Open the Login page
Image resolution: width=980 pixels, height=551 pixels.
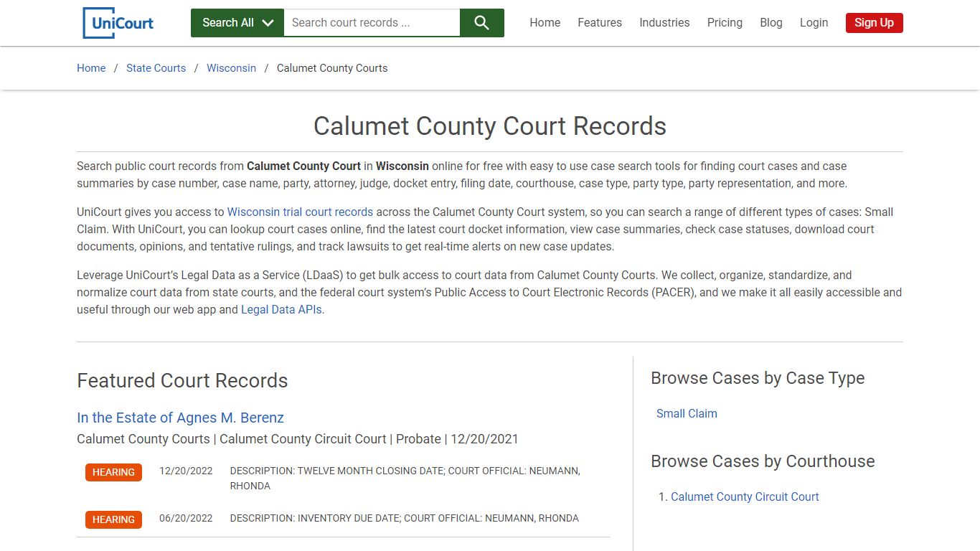[x=814, y=23]
